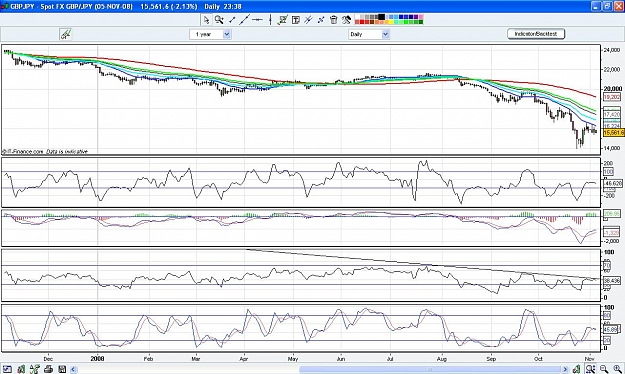The width and height of the screenshot is (625, 374).
Task: Choose the parallel channel lines tool
Action: (x=308, y=20)
